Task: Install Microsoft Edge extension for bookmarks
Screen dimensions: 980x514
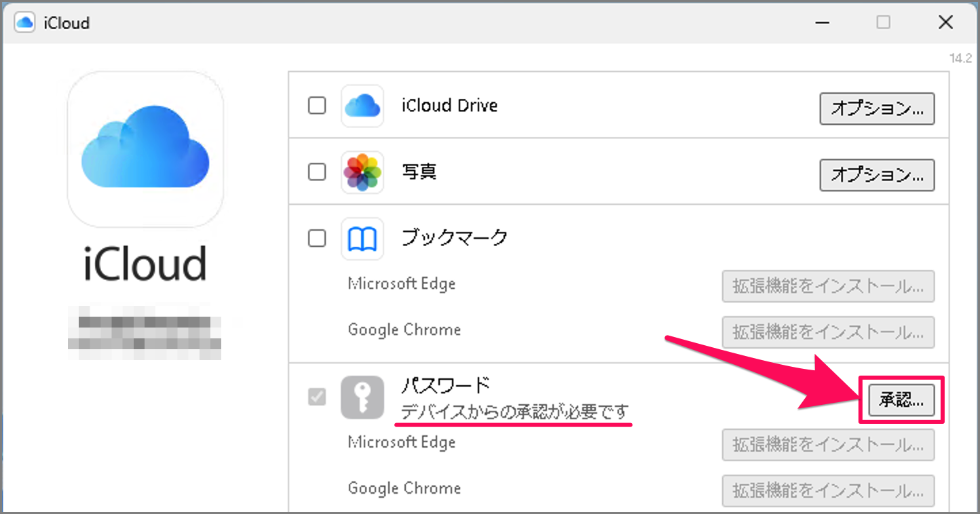Action: (x=828, y=286)
